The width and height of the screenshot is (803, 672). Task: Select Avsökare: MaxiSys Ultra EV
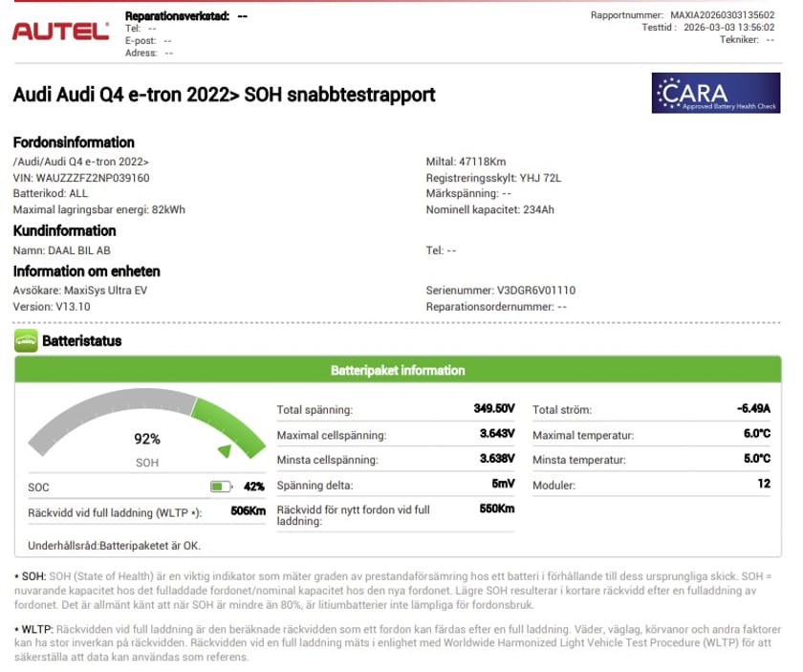(x=80, y=291)
